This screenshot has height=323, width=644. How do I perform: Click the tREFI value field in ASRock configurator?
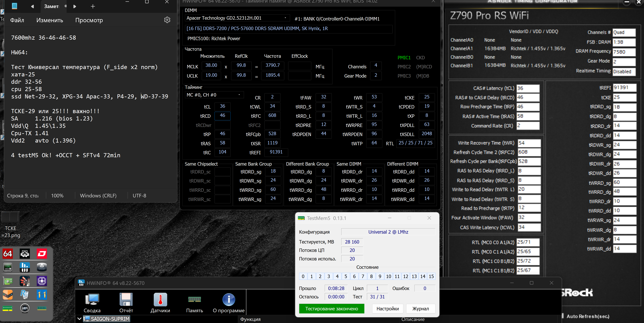pyautogui.click(x=624, y=88)
